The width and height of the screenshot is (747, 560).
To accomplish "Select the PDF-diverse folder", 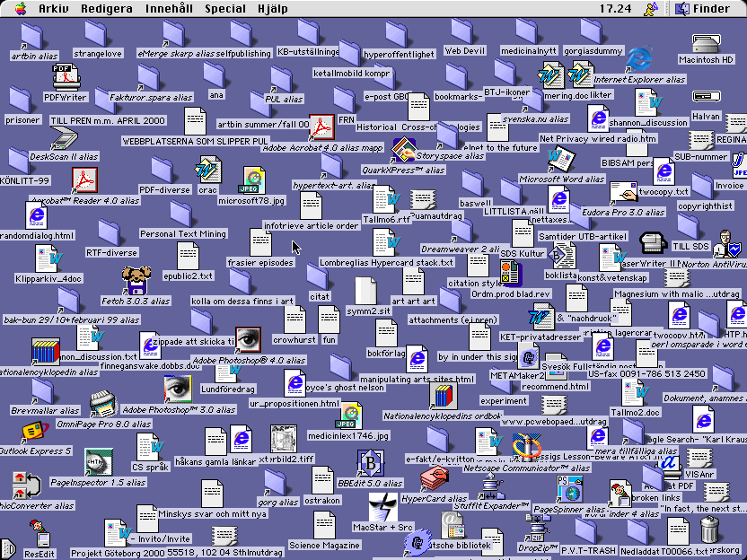I will [163, 170].
